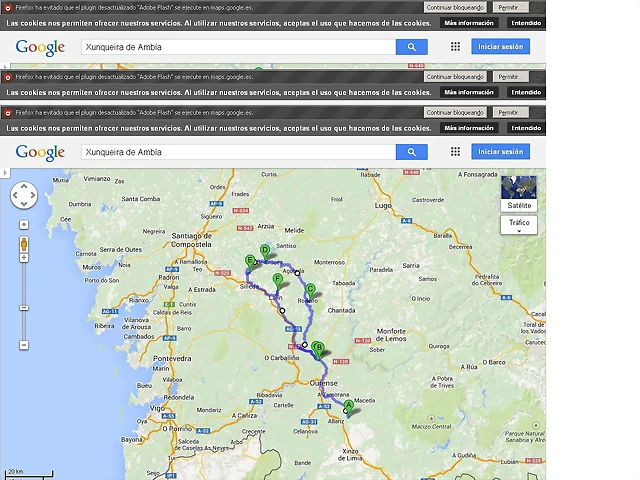Click the Santiago de Compostela label

coord(191,240)
